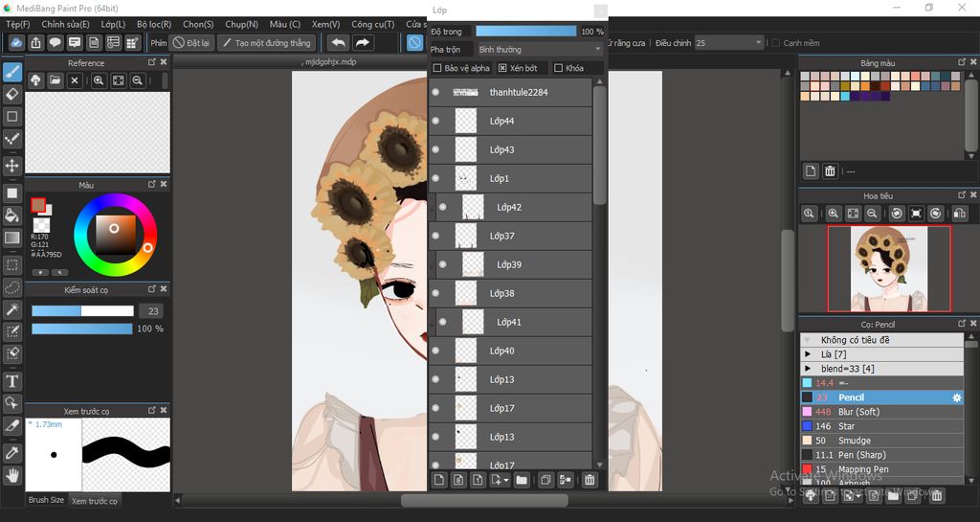
Task: Open the layer add dropdown arrow
Action: pos(506,480)
